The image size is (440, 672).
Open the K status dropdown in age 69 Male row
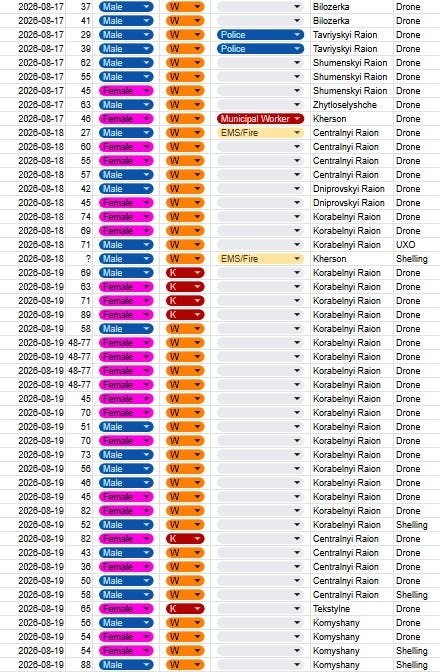(x=185, y=273)
